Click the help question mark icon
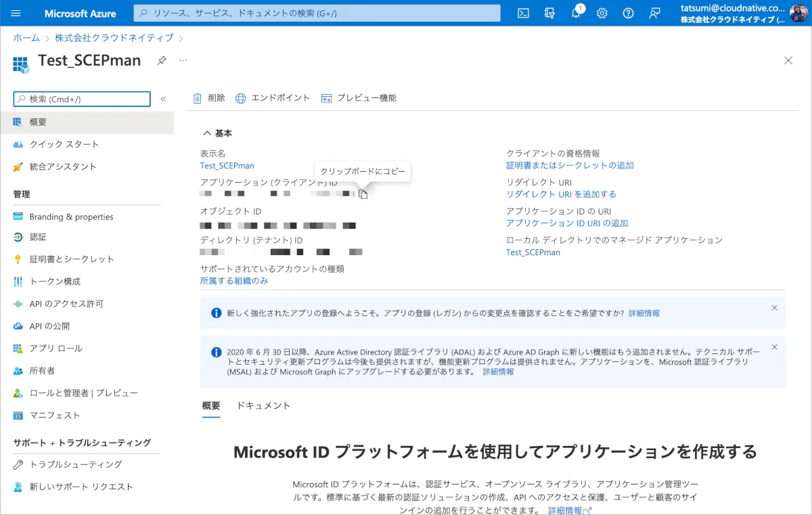Screen dimensions: 812x515 point(628,13)
